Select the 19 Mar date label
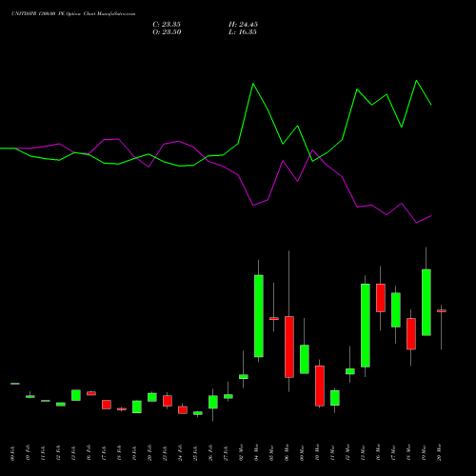 tap(424, 453)
